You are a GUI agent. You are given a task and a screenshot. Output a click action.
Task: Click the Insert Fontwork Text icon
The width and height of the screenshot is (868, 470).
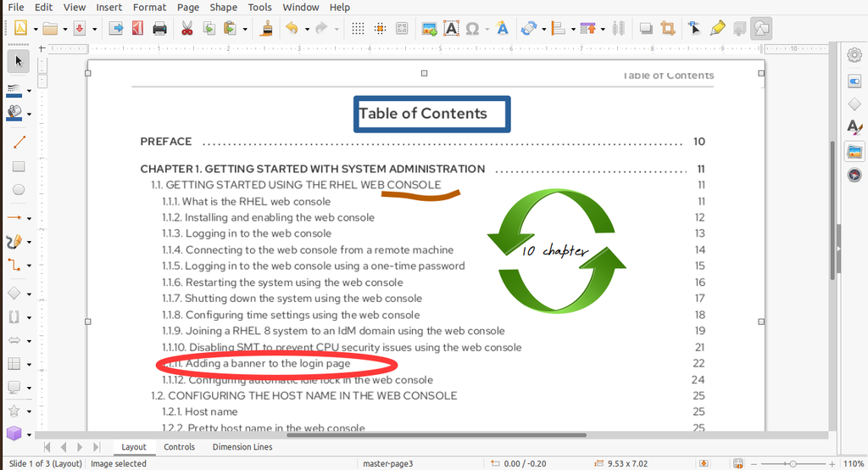(x=502, y=28)
